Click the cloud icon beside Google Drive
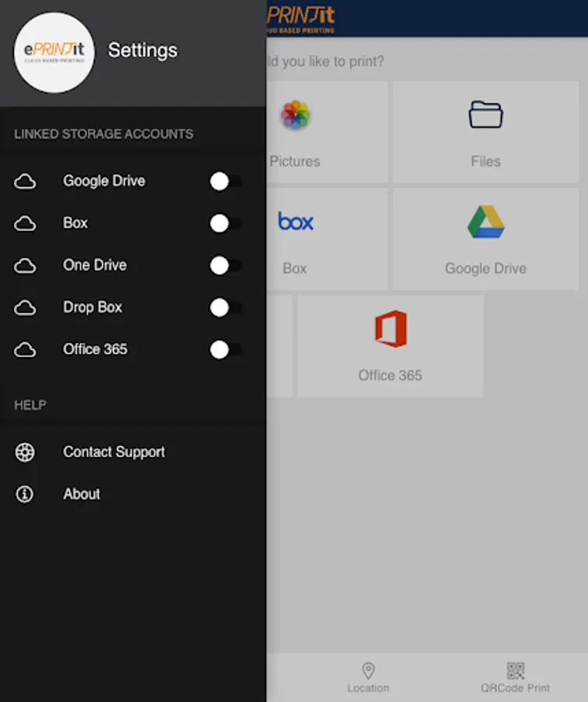Screen dimensions: 588x702 click(x=25, y=181)
